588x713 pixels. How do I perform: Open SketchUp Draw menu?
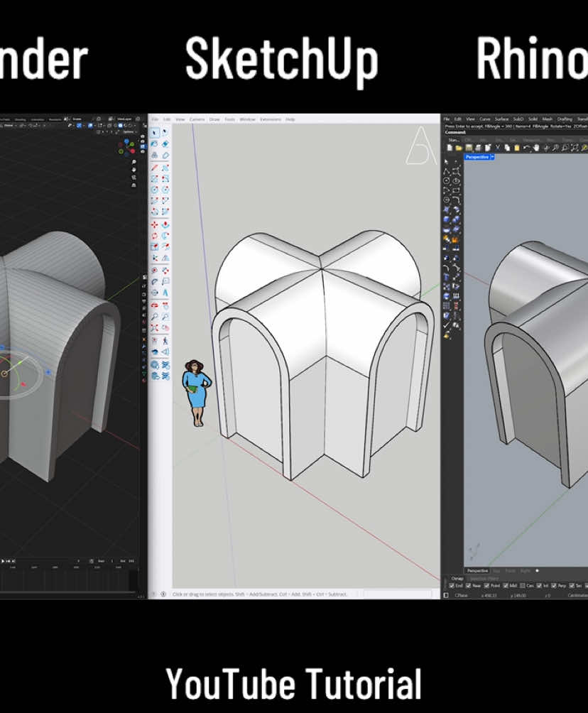[x=214, y=119]
